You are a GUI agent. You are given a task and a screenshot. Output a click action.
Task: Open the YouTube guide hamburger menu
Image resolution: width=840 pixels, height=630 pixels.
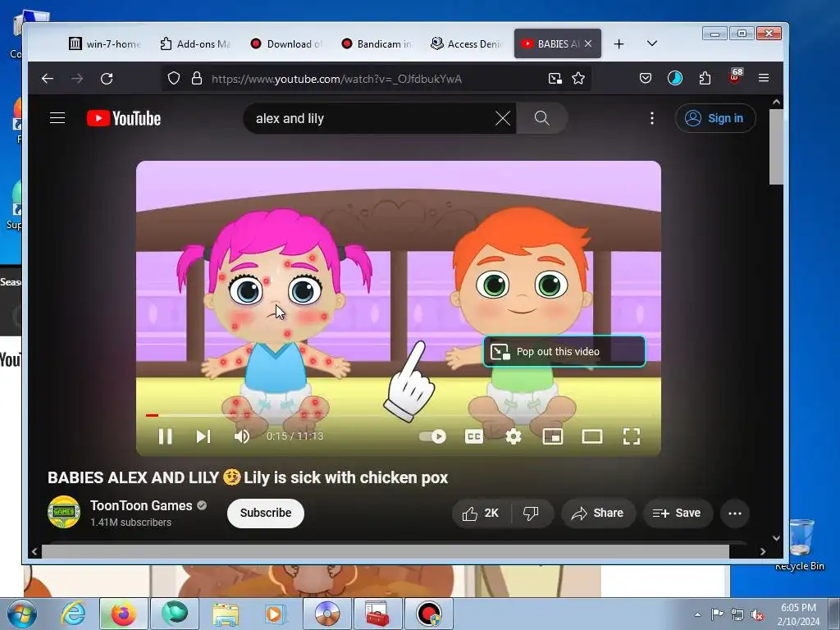[x=57, y=118]
